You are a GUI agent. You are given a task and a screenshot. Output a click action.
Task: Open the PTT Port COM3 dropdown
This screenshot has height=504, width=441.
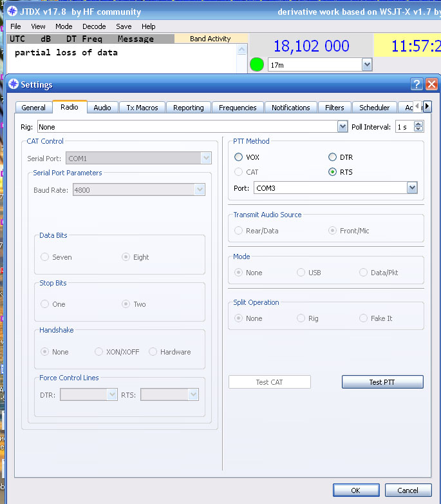(412, 188)
